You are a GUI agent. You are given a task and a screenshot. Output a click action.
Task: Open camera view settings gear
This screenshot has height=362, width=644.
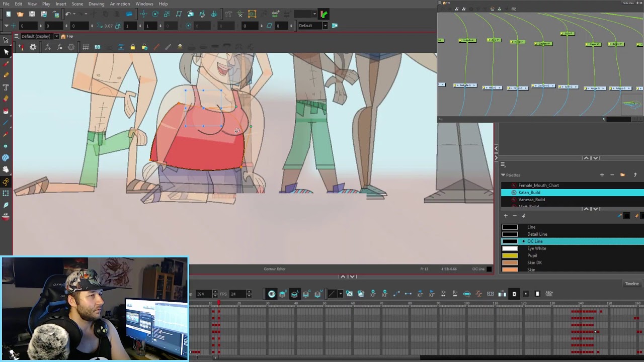click(x=33, y=47)
